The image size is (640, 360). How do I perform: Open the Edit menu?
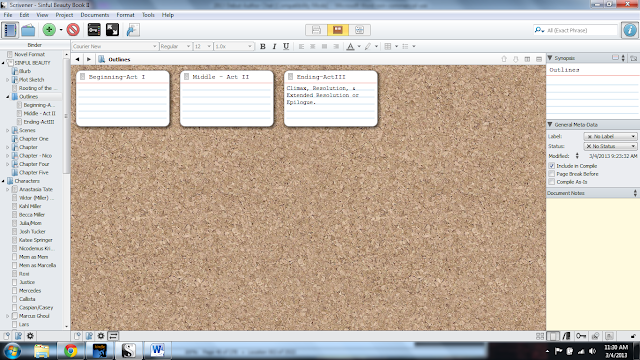(24, 15)
